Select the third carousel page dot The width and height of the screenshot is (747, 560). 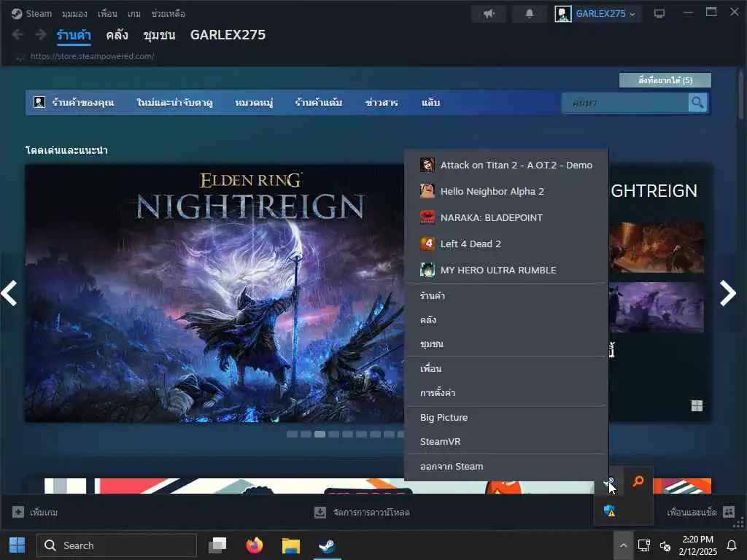320,434
